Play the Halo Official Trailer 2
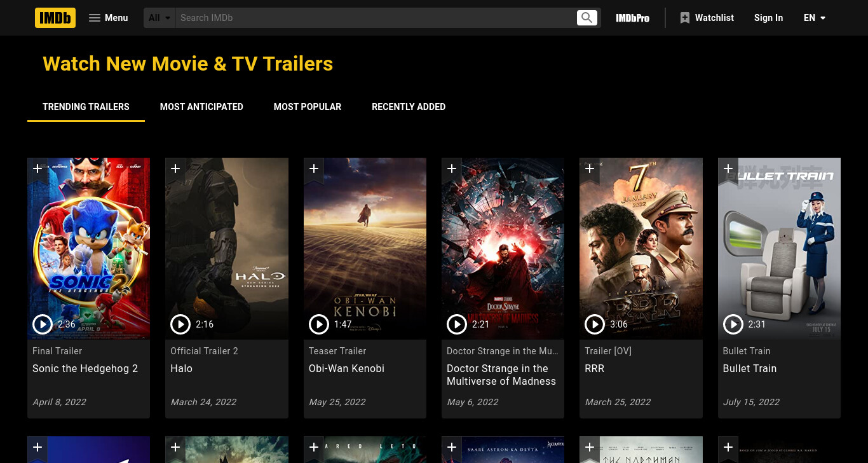The width and height of the screenshot is (868, 463). 180,324
